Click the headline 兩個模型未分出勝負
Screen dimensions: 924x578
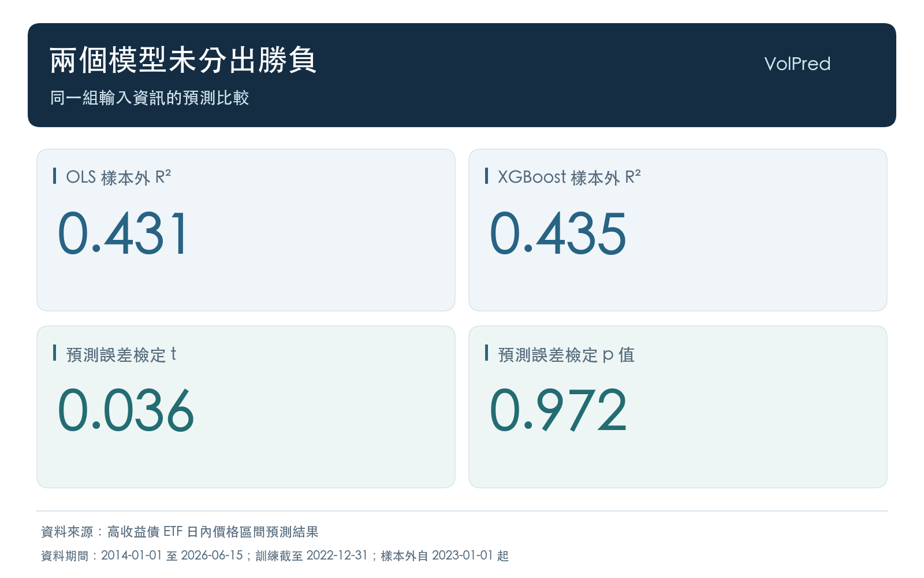183,60
